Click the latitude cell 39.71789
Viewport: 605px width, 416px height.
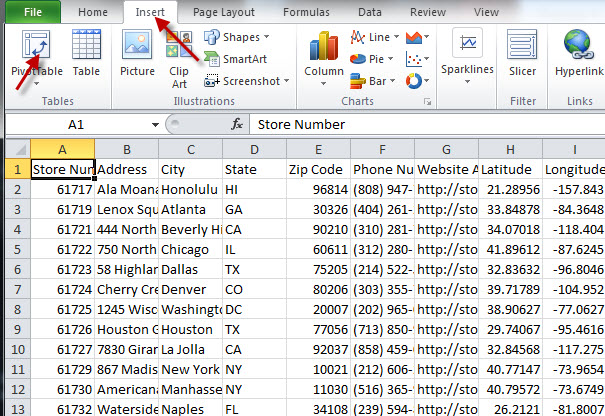pyautogui.click(x=510, y=289)
